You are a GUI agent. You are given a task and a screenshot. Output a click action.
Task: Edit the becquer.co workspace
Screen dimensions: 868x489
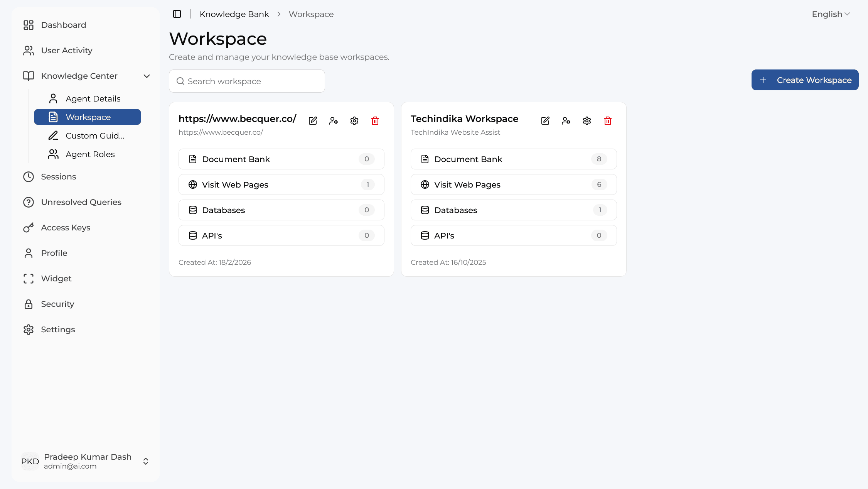click(313, 121)
